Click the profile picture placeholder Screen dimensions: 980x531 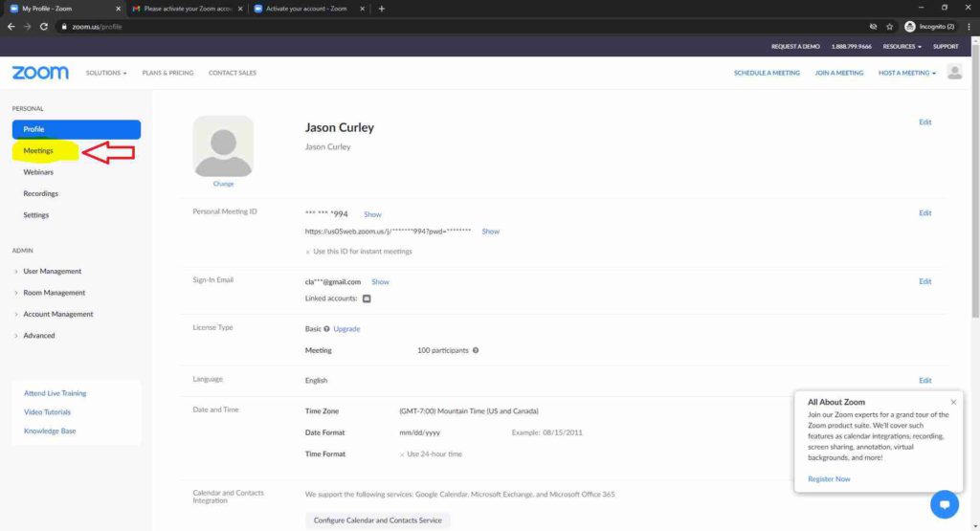pyautogui.click(x=223, y=146)
